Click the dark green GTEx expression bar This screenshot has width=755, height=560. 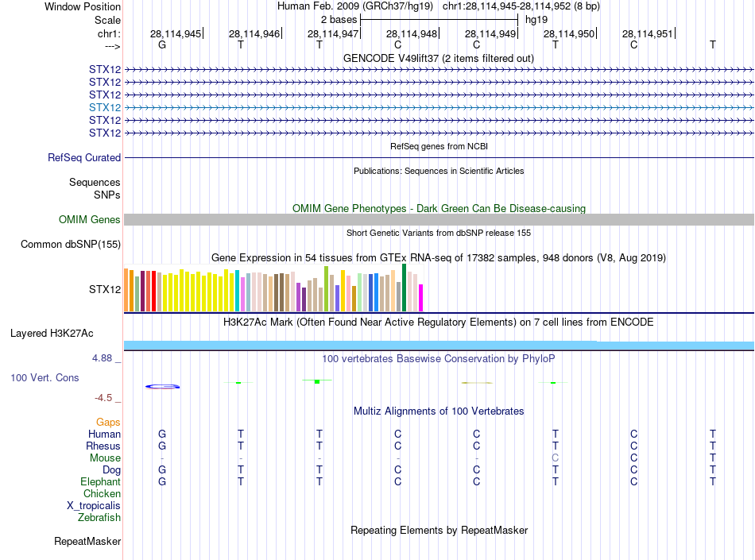[404, 288]
